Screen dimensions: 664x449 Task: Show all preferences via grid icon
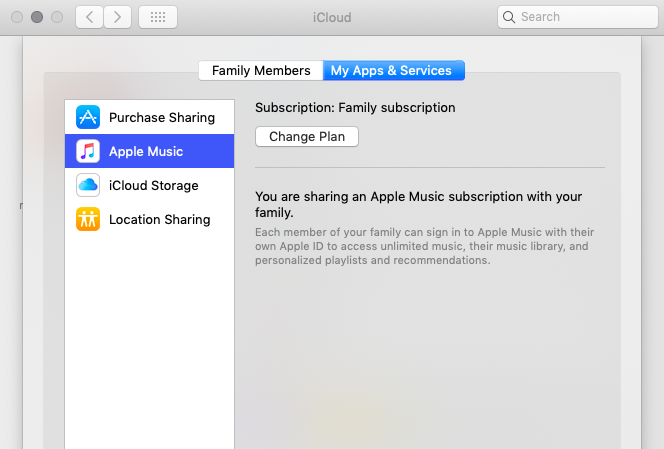[x=158, y=17]
